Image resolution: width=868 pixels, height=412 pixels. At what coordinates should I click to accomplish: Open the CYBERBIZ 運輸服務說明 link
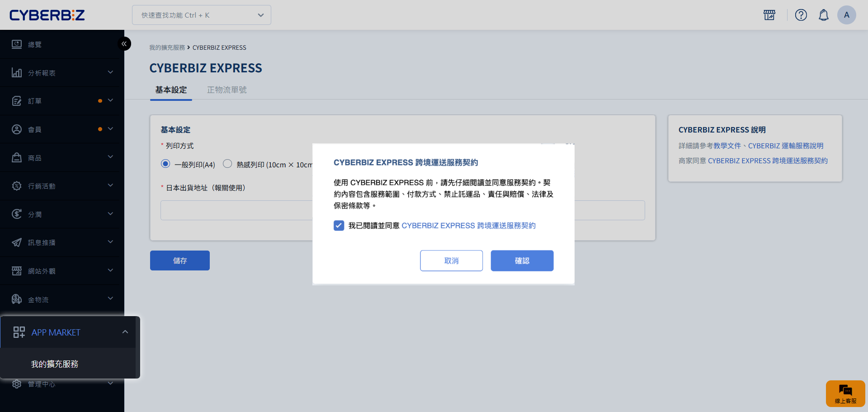pos(785,146)
